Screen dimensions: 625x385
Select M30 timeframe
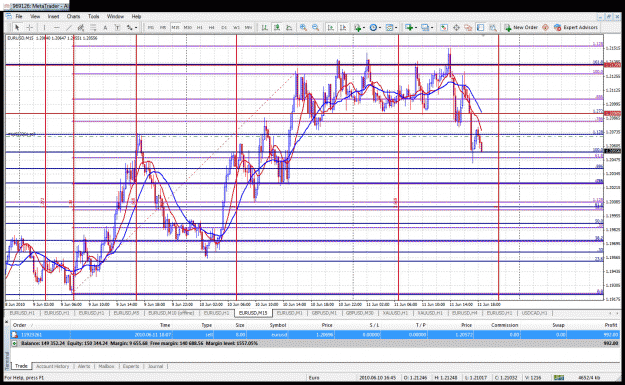187,28
